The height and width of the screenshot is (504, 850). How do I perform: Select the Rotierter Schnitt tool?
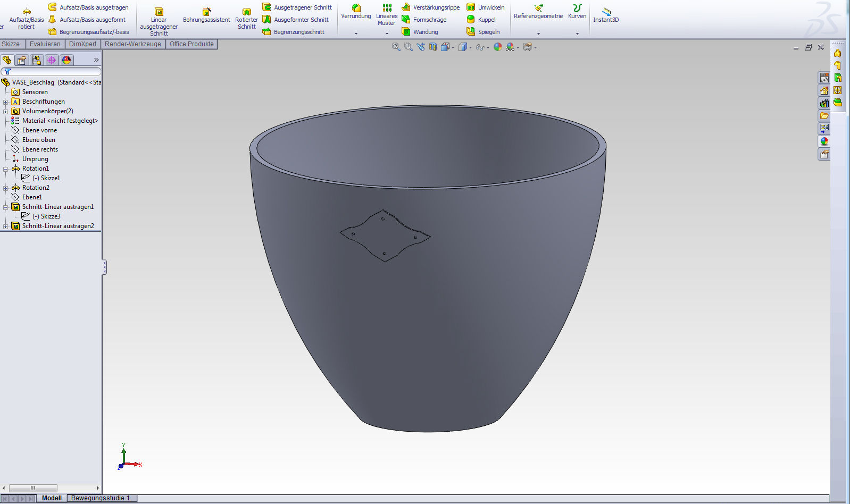[246, 19]
